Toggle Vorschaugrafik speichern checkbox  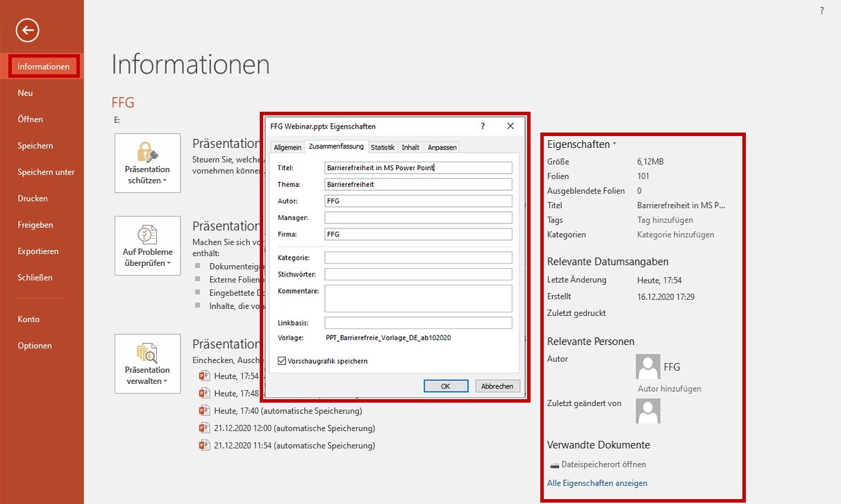282,361
